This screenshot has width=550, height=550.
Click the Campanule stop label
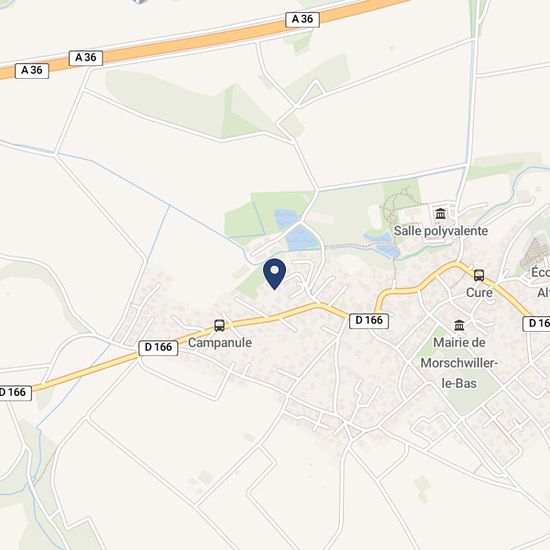(x=220, y=343)
